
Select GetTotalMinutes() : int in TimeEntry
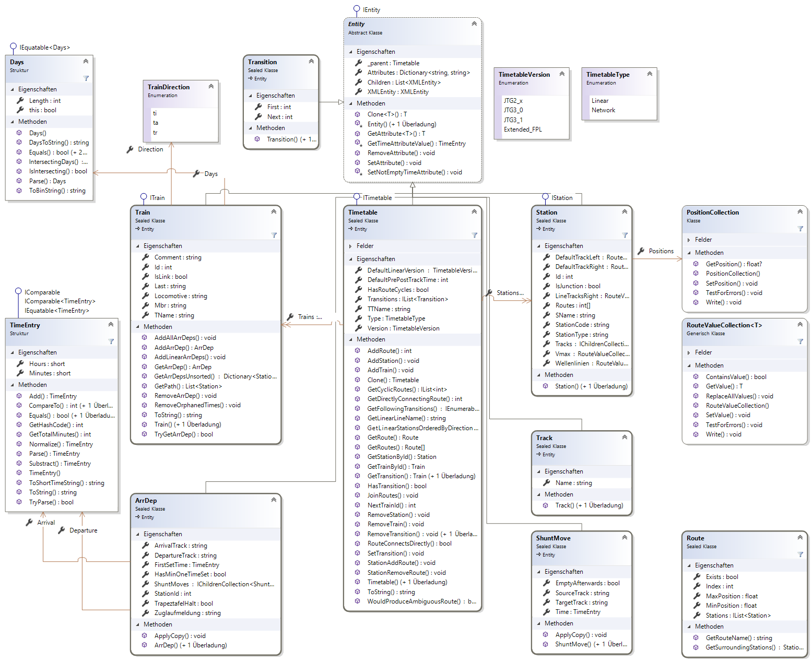(60, 434)
